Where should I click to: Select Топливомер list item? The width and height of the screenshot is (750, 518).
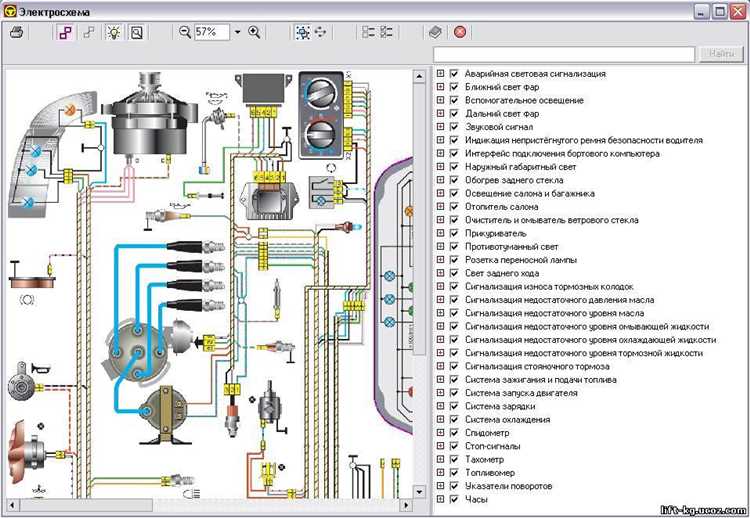(x=490, y=473)
